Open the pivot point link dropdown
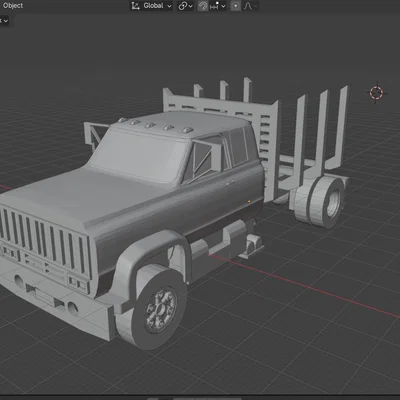The image size is (400, 400). (x=185, y=6)
